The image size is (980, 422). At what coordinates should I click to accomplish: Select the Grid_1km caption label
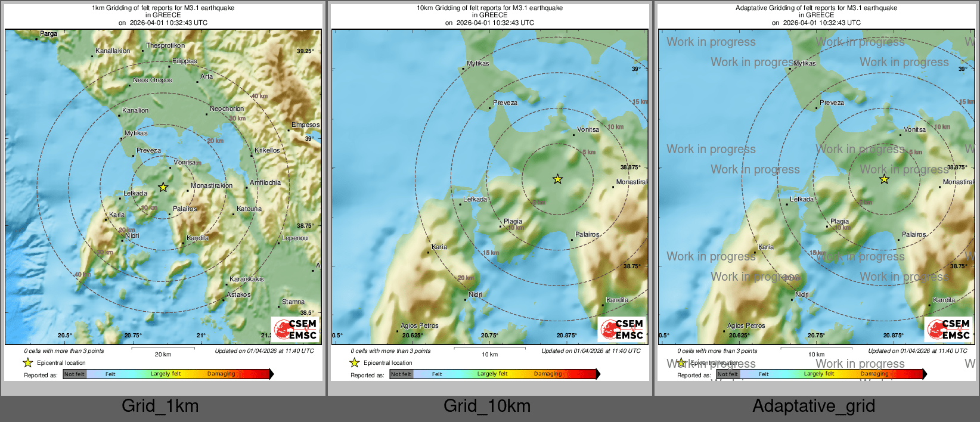click(160, 406)
